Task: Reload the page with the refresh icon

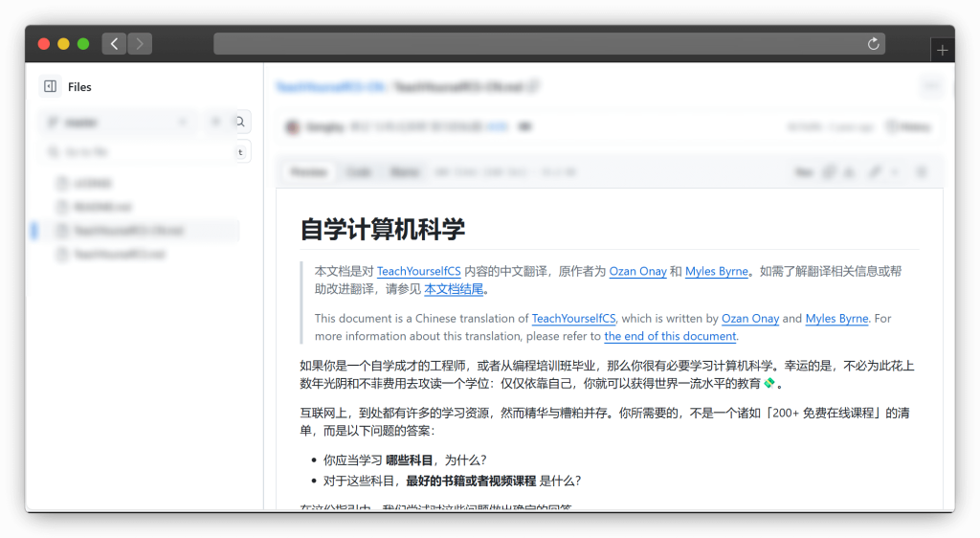Action: coord(873,44)
